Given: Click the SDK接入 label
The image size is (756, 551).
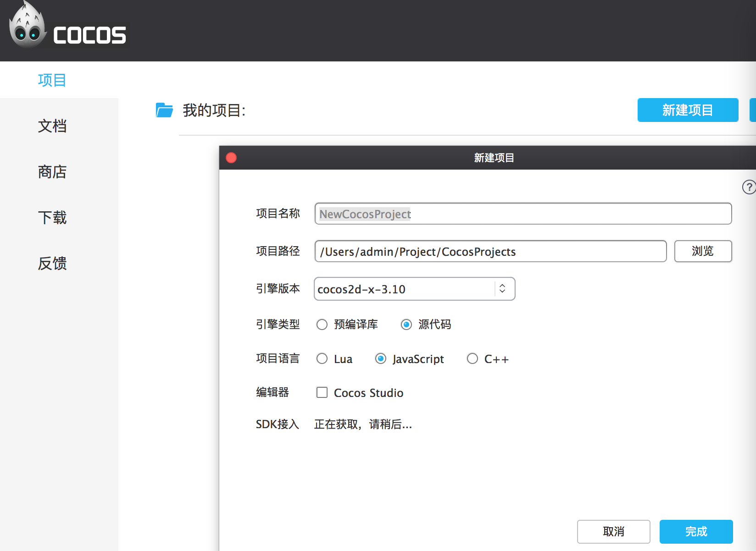Looking at the screenshot, I should tap(278, 424).
